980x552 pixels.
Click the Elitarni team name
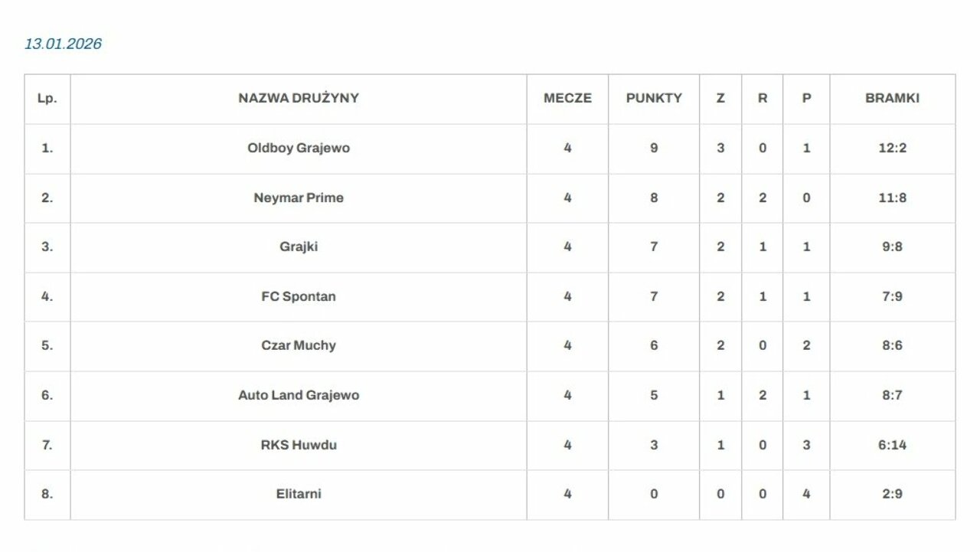[x=299, y=494]
